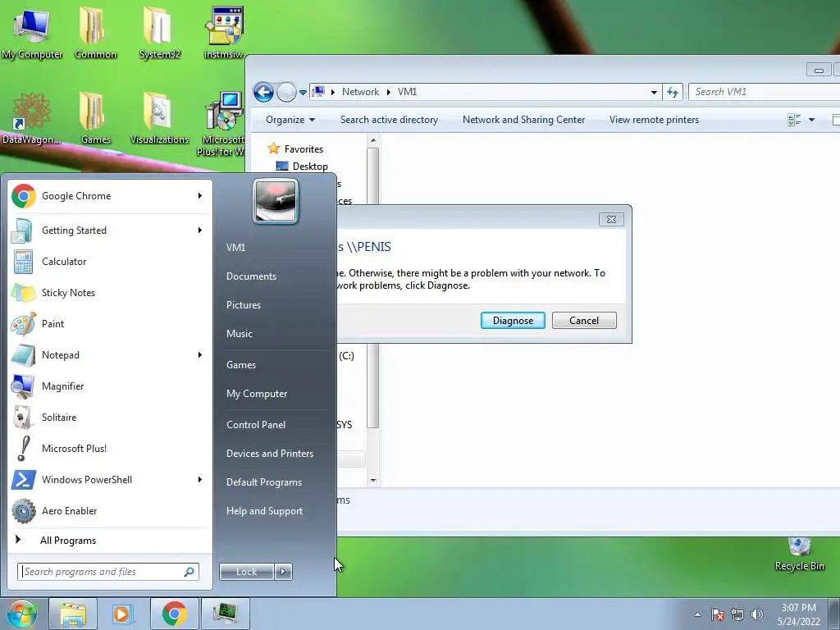The width and height of the screenshot is (840, 630).
Task: Click the Lock button
Action: click(247, 572)
